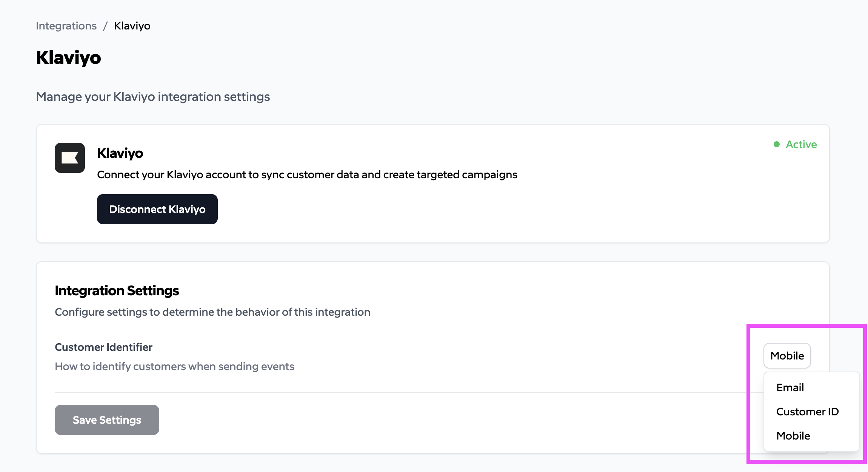Click the Active status label
Screen dimensions: 868x472
pos(801,144)
